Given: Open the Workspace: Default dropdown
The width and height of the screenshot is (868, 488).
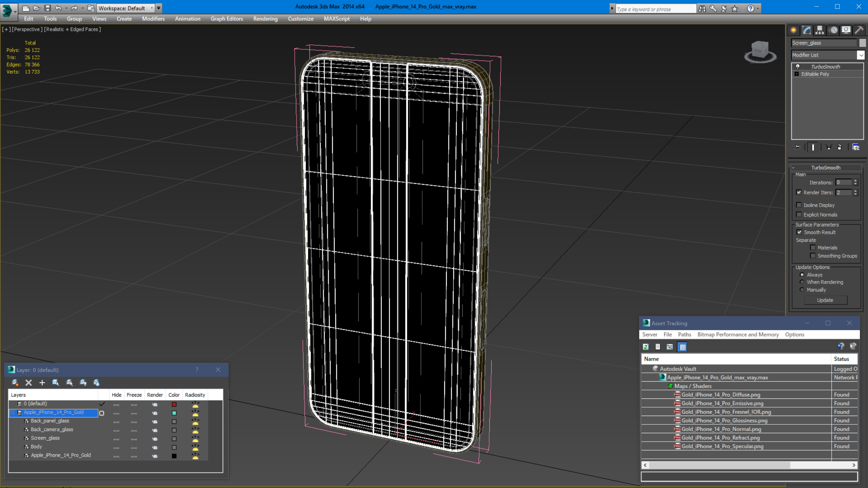Looking at the screenshot, I should click(x=152, y=8).
